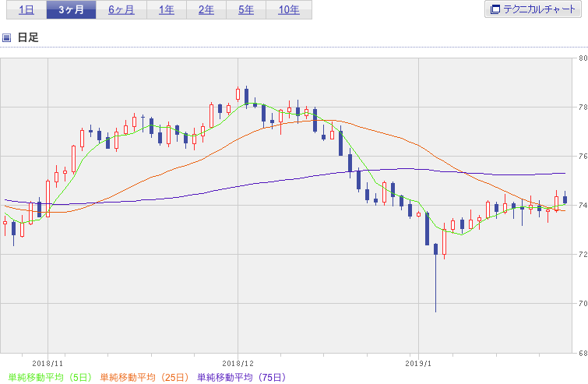The width and height of the screenshot is (588, 384).
Task: Switch to the 2年 chart range
Action: click(x=206, y=10)
